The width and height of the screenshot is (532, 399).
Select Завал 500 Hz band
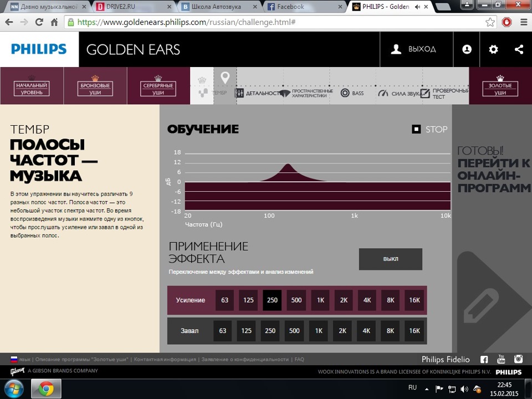tap(294, 331)
